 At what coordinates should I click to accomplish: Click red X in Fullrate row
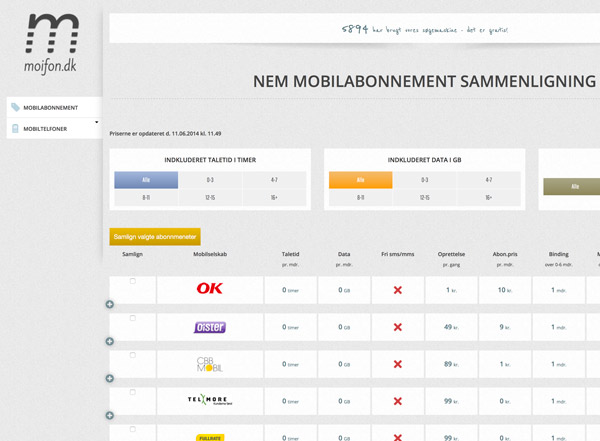398,437
